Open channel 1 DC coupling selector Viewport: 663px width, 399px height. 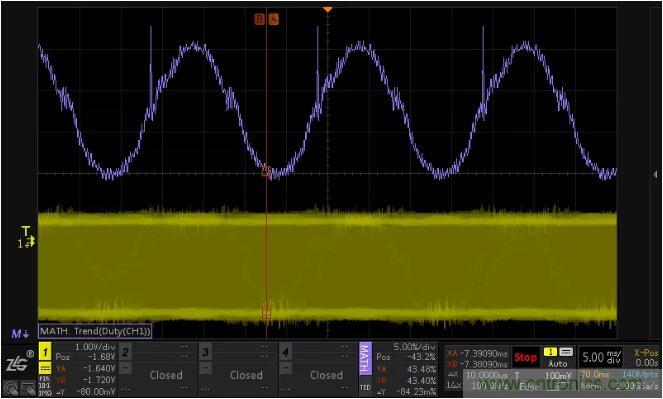[x=45, y=368]
